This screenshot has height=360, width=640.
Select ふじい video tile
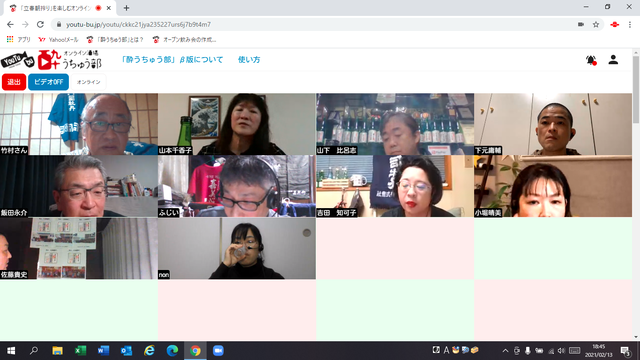[x=237, y=186]
